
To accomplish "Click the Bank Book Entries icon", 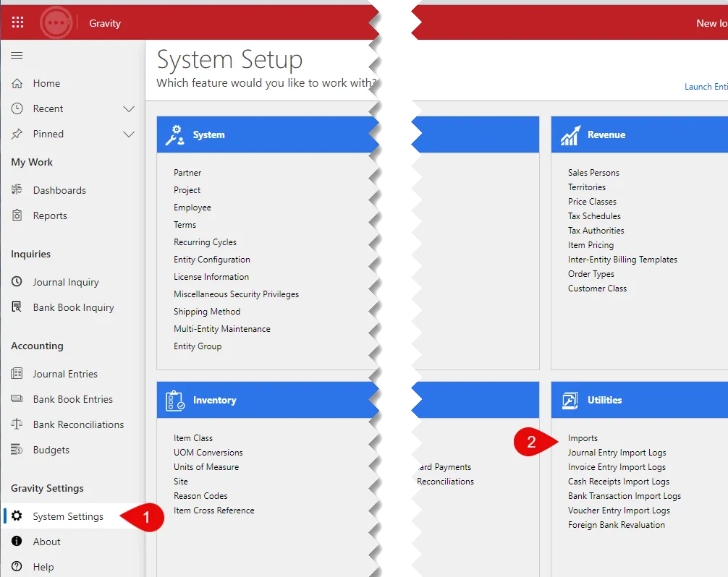I will coord(17,399).
